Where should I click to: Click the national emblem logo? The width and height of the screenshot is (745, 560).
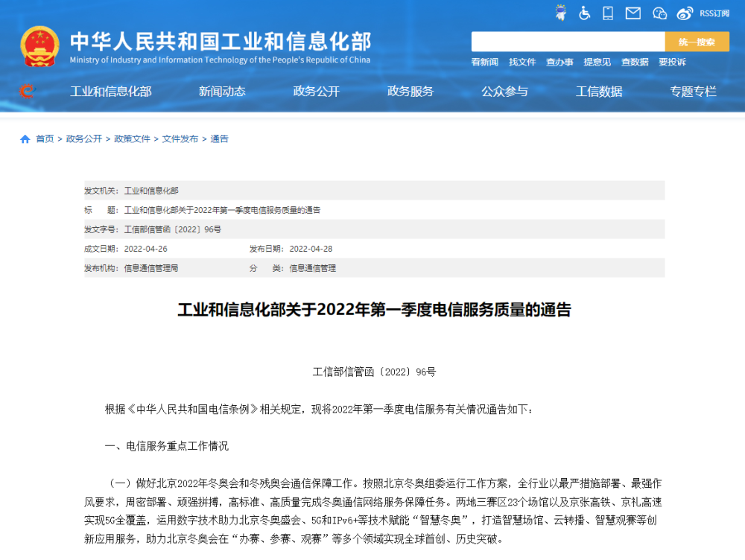pyautogui.click(x=40, y=46)
